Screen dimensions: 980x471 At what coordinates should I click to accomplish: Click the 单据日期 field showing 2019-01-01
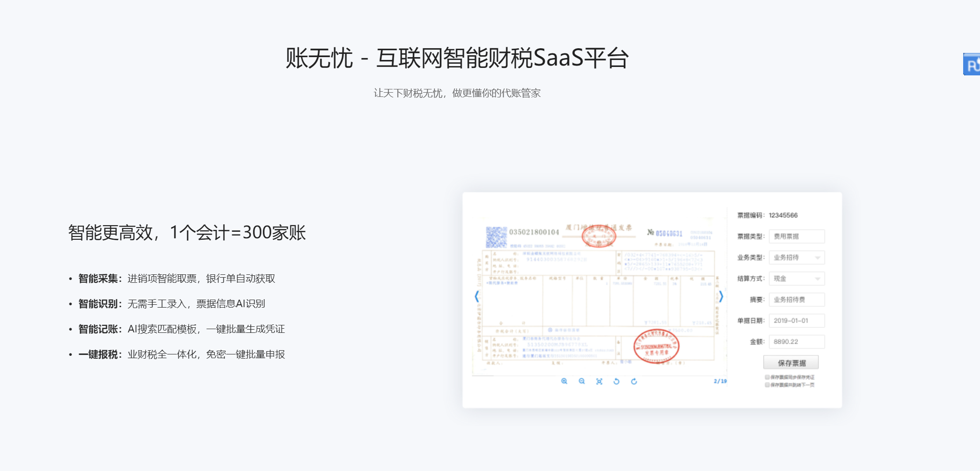[797, 321]
